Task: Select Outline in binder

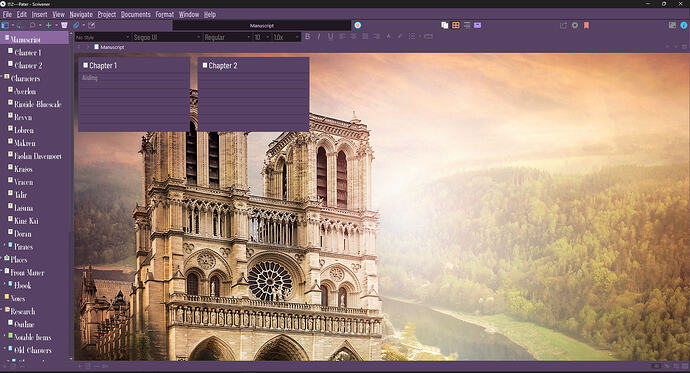Action: 24,324
